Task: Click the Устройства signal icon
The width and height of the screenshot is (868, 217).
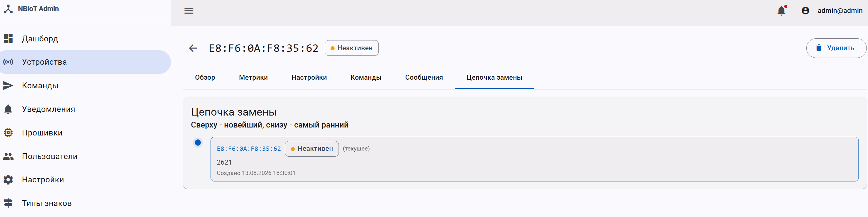Action: pos(8,62)
